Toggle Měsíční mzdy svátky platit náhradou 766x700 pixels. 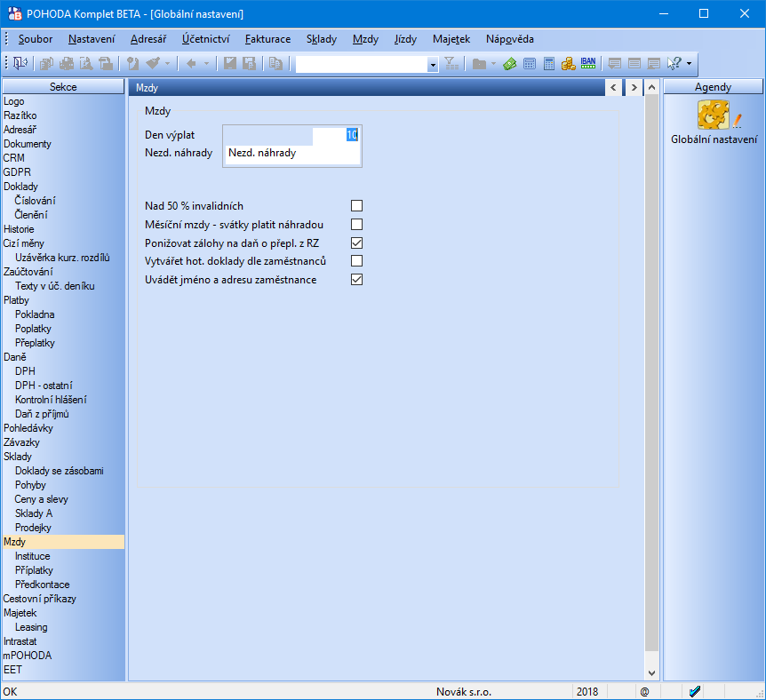click(356, 224)
